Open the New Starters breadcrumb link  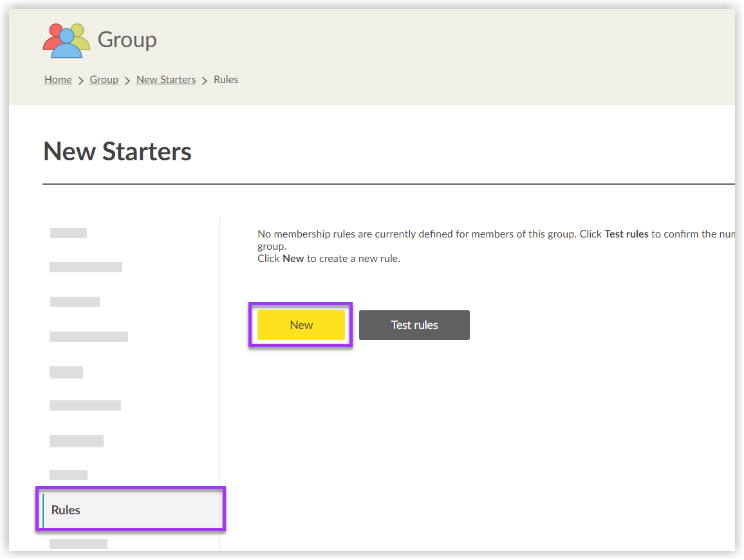[x=165, y=79]
